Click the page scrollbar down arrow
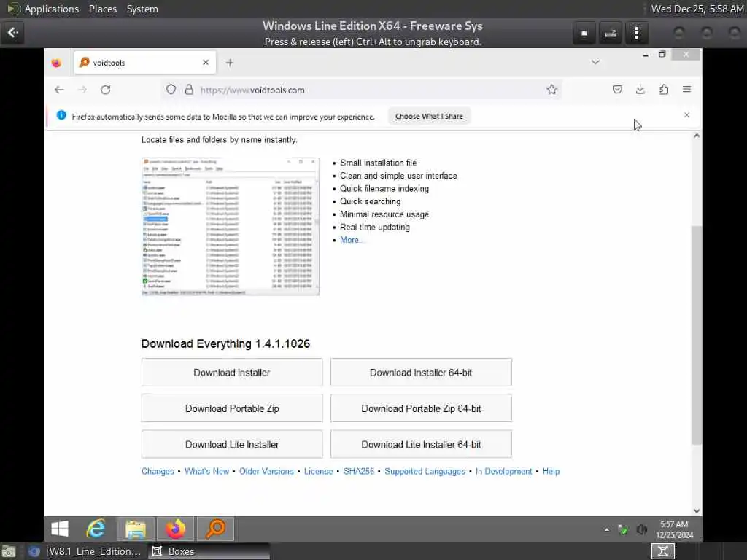This screenshot has height=560, width=747. (697, 510)
